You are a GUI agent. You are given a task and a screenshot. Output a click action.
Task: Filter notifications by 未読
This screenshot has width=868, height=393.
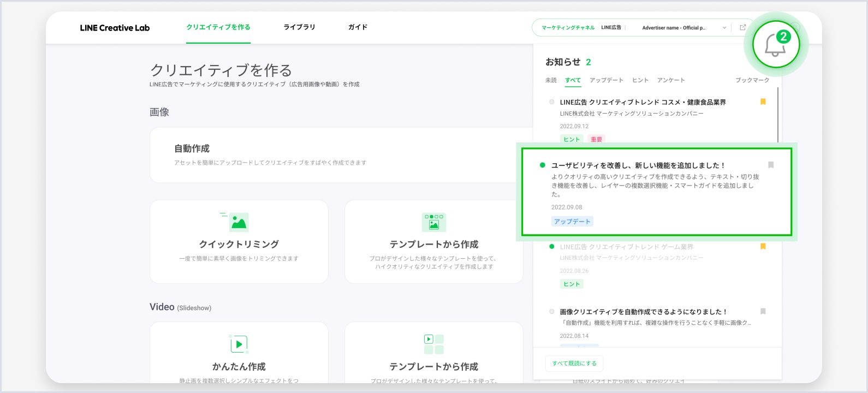point(551,80)
